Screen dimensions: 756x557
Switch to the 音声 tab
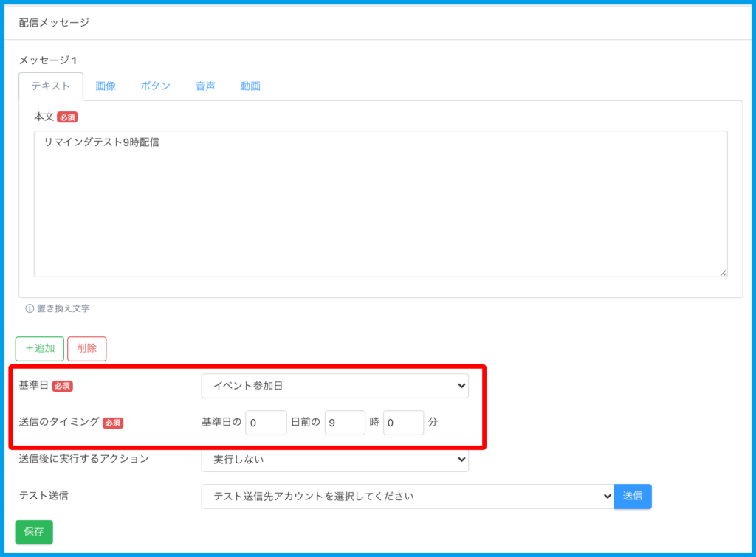tap(205, 86)
